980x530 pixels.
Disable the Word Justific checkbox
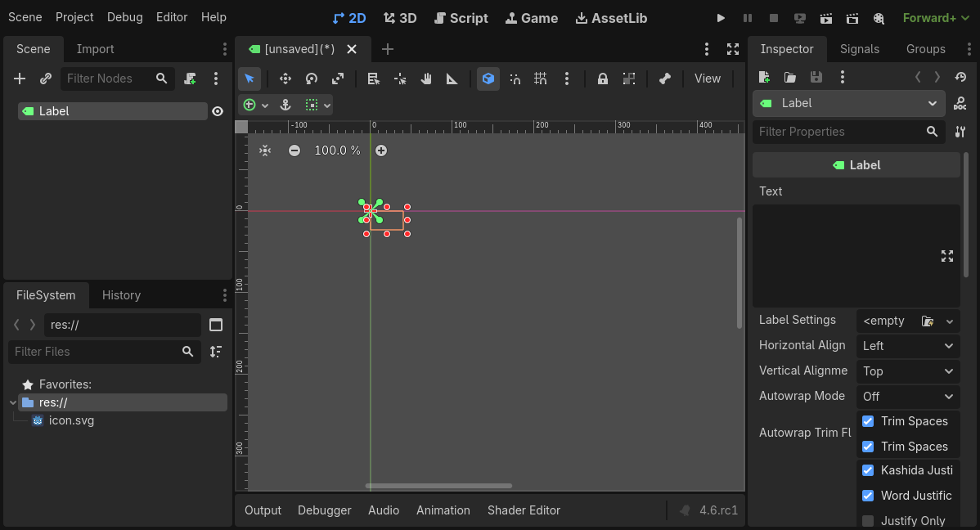pyautogui.click(x=867, y=496)
